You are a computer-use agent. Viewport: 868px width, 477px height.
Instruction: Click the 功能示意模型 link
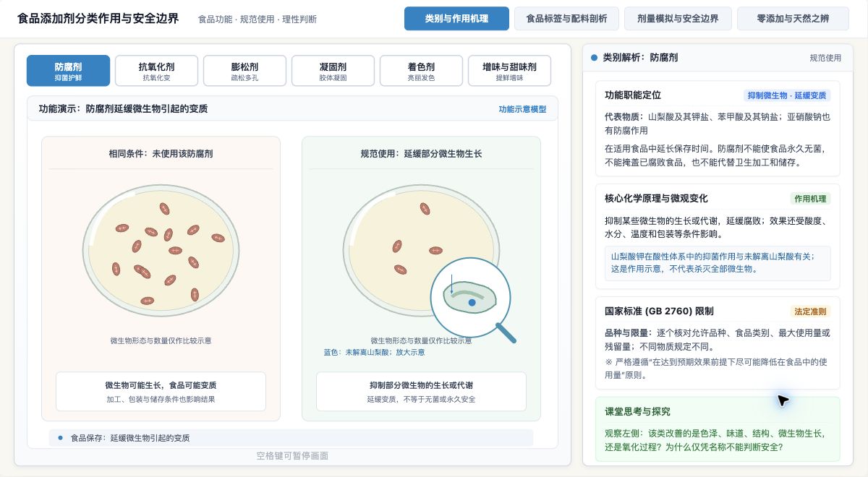(522, 109)
